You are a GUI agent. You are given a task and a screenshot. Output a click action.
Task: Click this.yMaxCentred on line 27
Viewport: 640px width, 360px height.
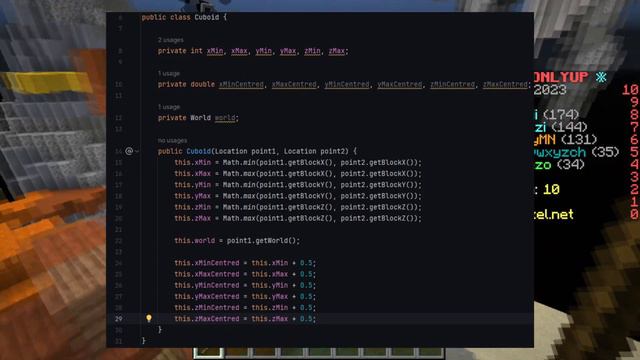(207, 296)
